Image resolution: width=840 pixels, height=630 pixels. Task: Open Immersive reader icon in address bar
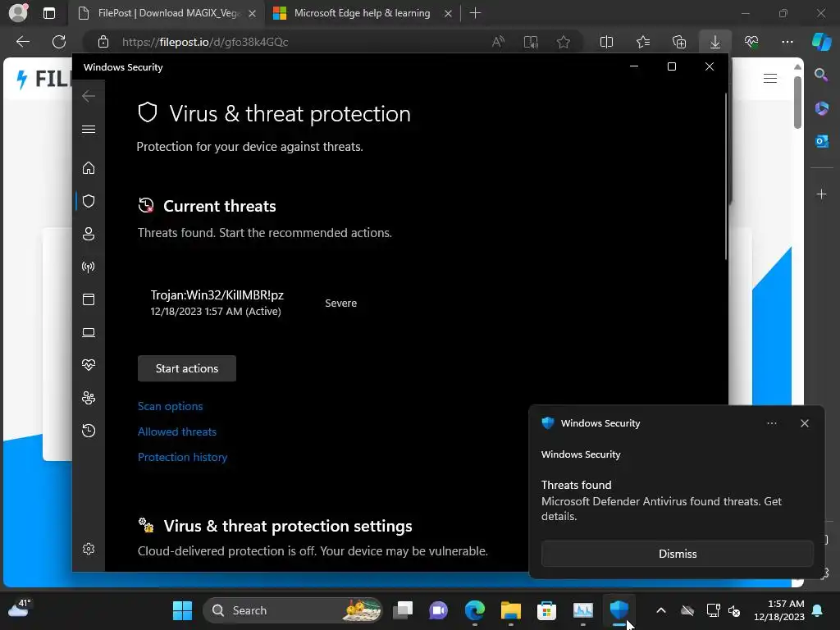(x=531, y=42)
